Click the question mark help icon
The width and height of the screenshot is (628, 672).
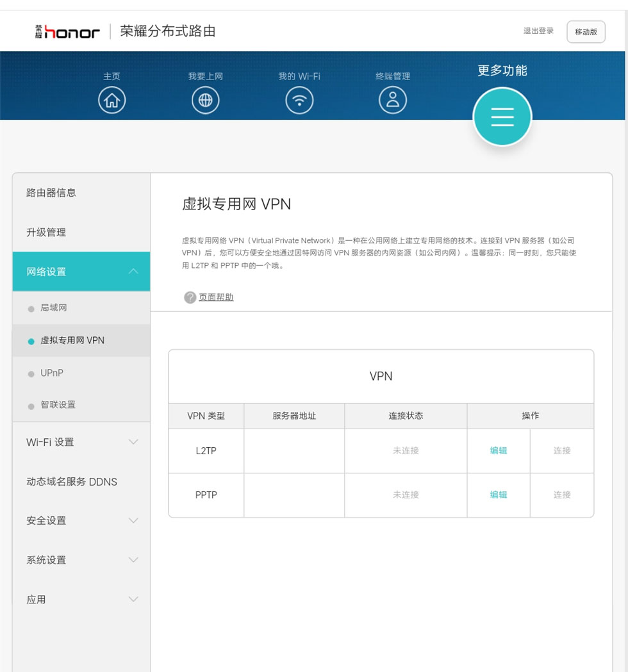click(190, 297)
